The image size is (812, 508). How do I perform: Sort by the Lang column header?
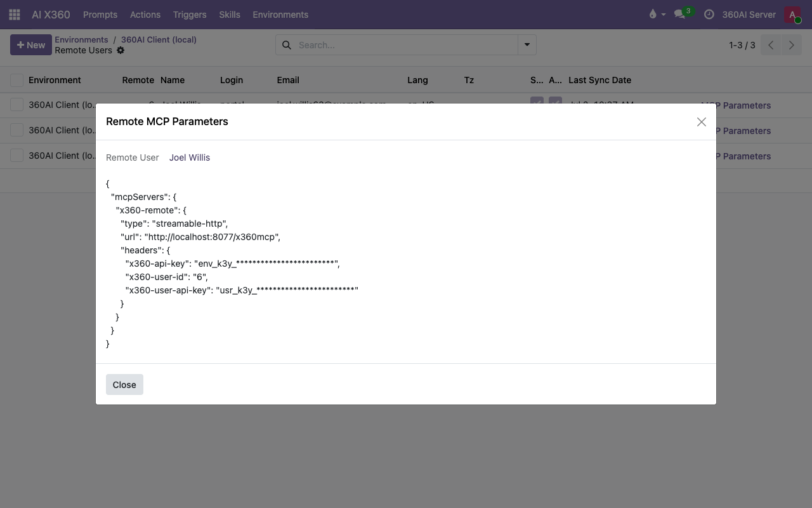coord(417,80)
